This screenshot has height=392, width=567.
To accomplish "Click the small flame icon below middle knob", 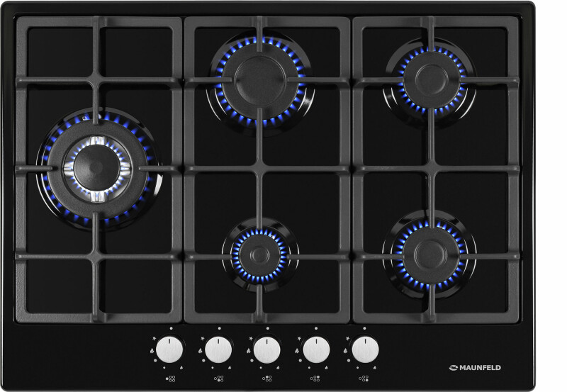I will coord(278,367).
